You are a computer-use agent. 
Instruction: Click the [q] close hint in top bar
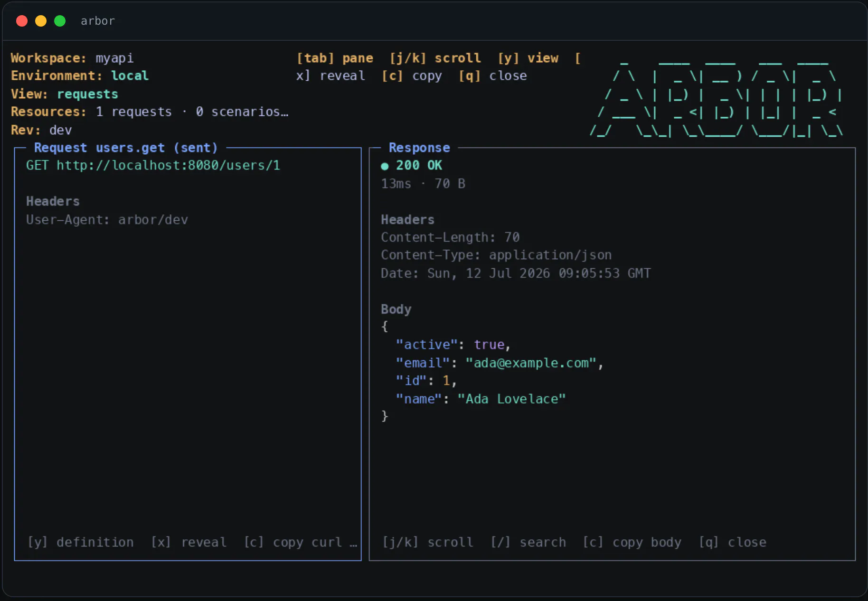492,76
